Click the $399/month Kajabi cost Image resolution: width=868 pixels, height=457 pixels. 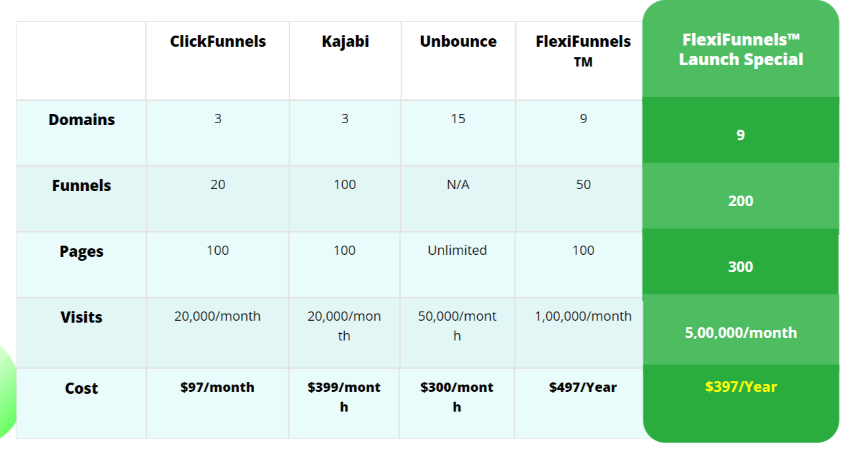coord(344,397)
